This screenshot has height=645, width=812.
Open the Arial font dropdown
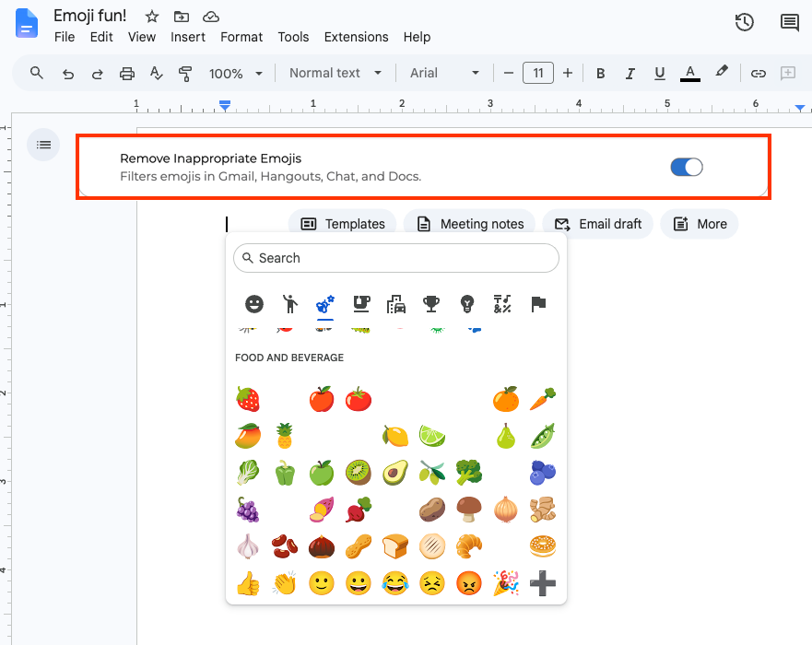[x=445, y=73]
